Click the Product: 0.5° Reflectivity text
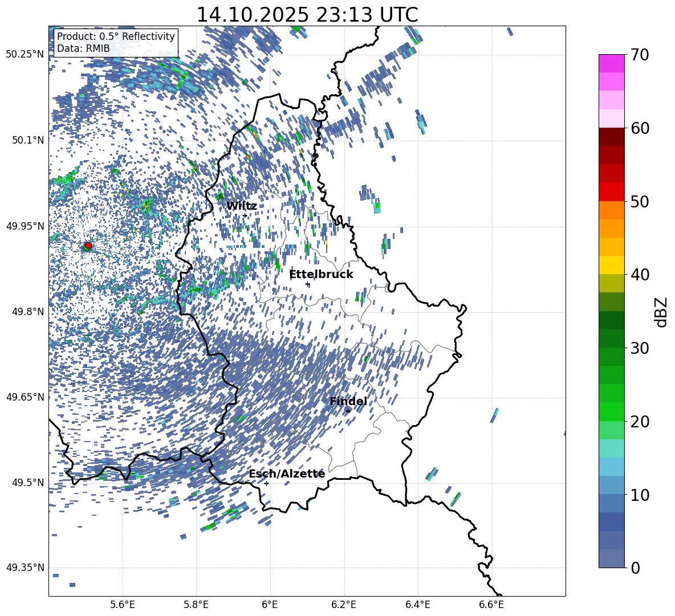This screenshot has height=616, width=675. pos(116,36)
